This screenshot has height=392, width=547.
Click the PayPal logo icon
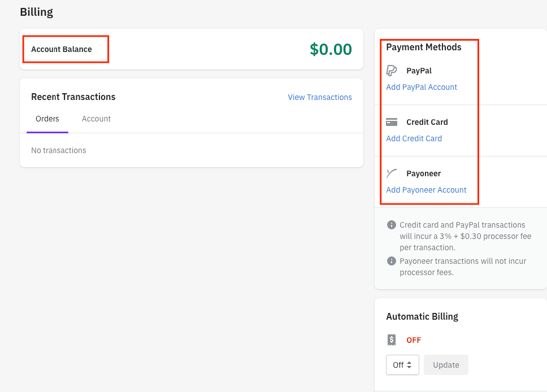[x=392, y=71]
